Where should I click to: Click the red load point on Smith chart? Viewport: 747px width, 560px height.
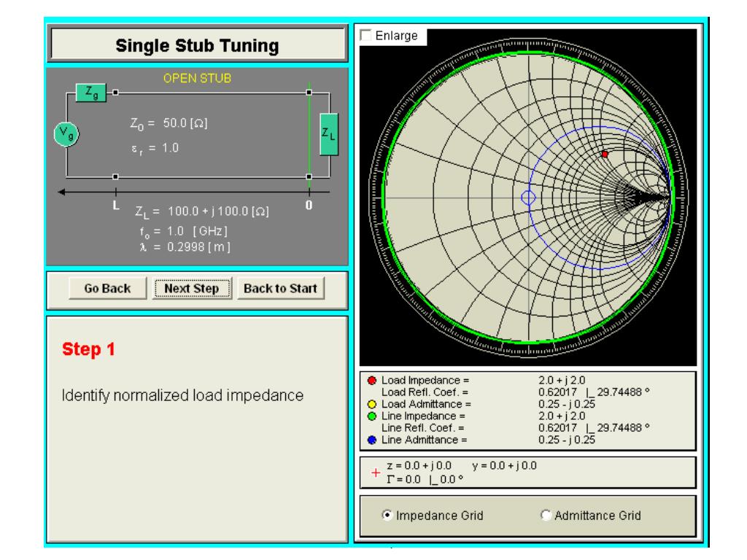tap(605, 155)
